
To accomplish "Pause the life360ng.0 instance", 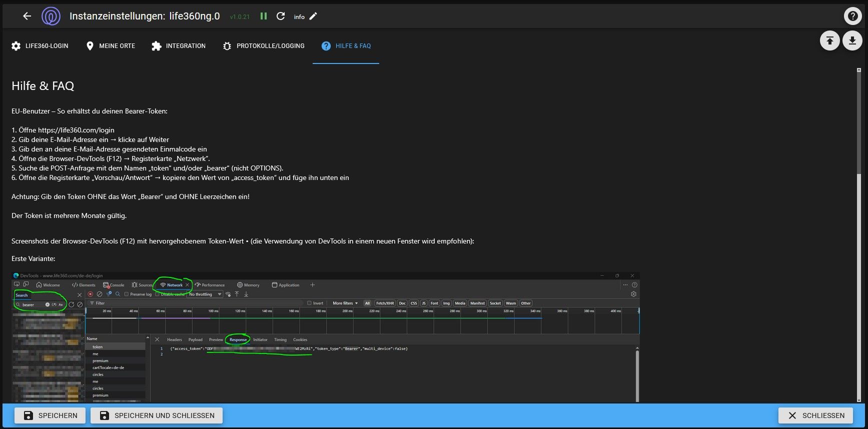I will click(264, 16).
